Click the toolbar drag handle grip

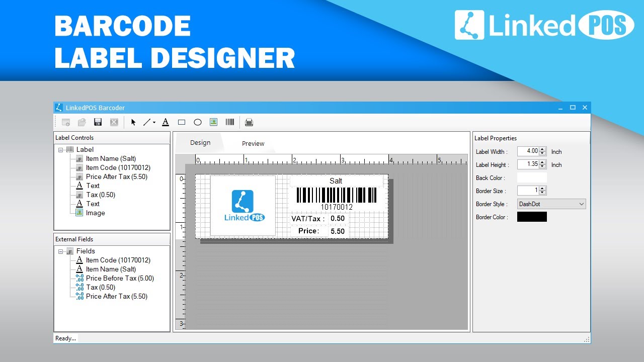pos(56,122)
